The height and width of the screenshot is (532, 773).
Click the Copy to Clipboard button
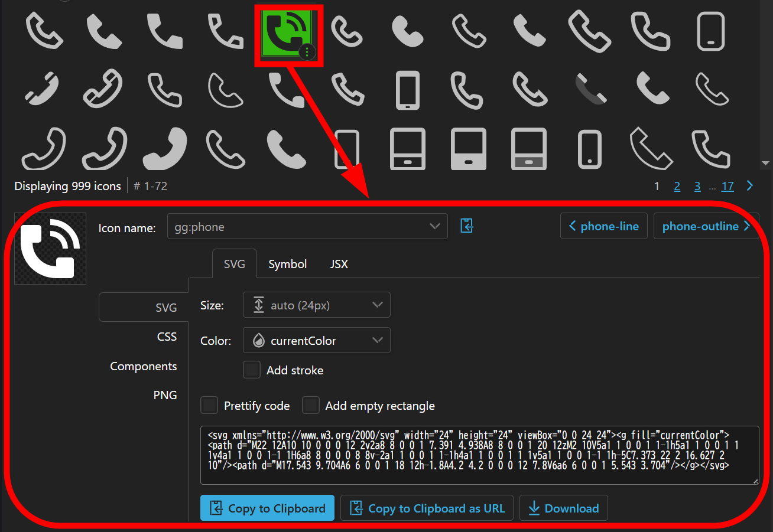(x=267, y=508)
